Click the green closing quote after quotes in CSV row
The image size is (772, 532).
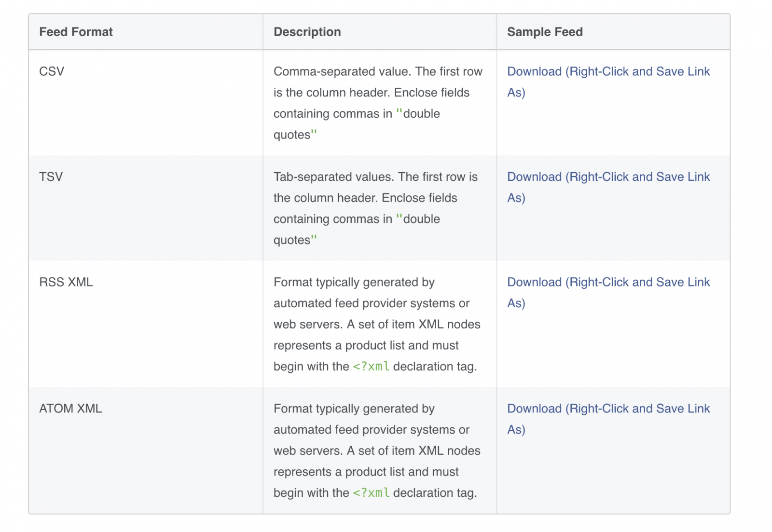click(x=314, y=133)
